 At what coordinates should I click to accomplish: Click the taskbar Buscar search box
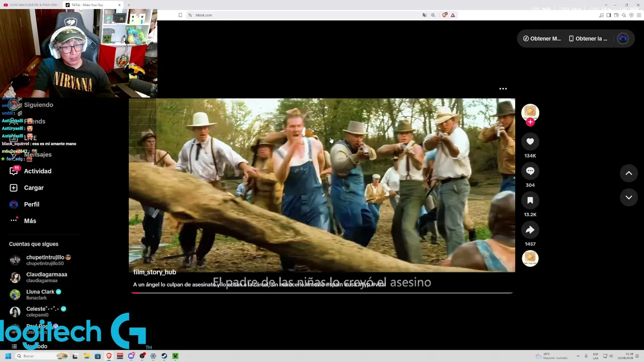point(41,356)
